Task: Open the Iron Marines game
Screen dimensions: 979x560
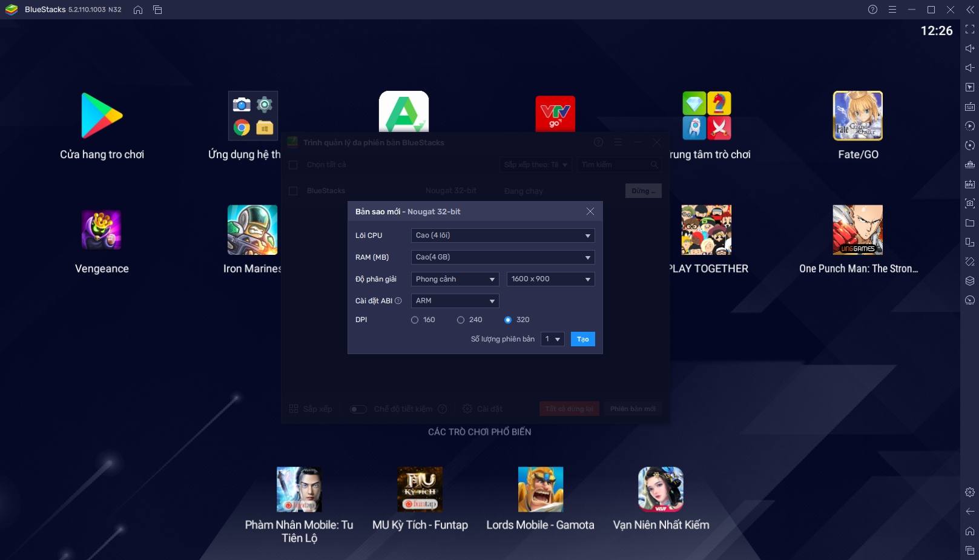Action: (x=252, y=229)
